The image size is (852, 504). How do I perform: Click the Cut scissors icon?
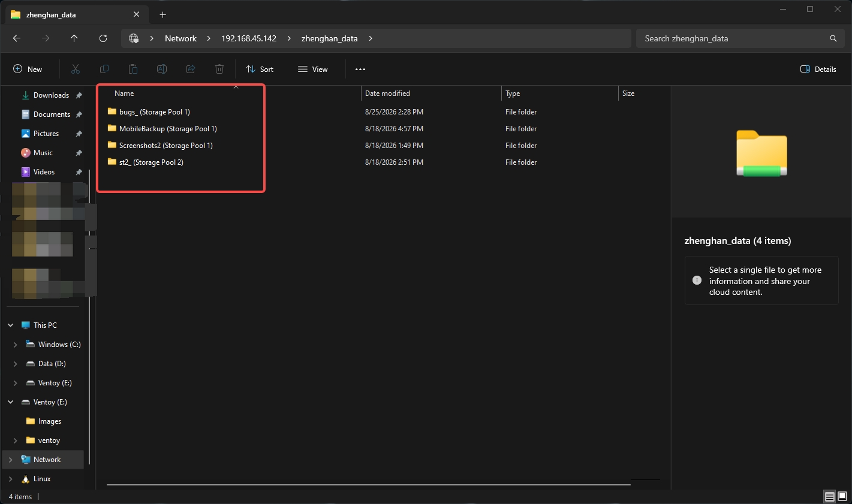[x=76, y=70]
